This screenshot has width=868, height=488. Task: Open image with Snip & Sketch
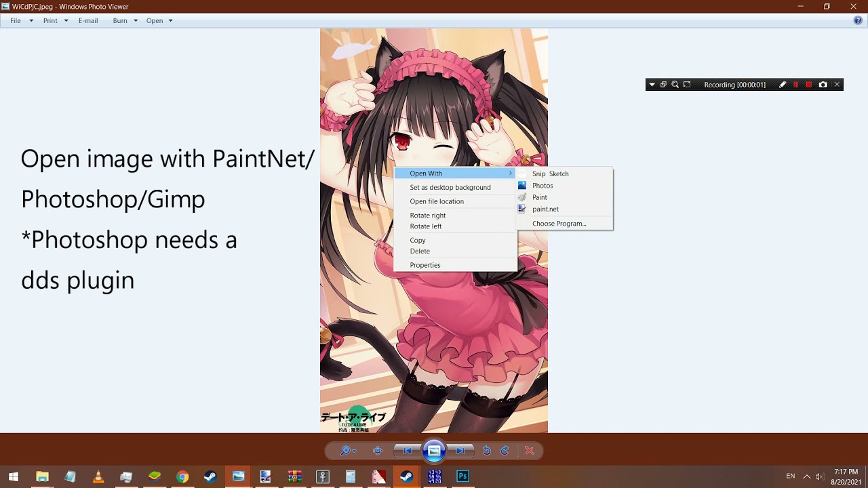pos(564,174)
